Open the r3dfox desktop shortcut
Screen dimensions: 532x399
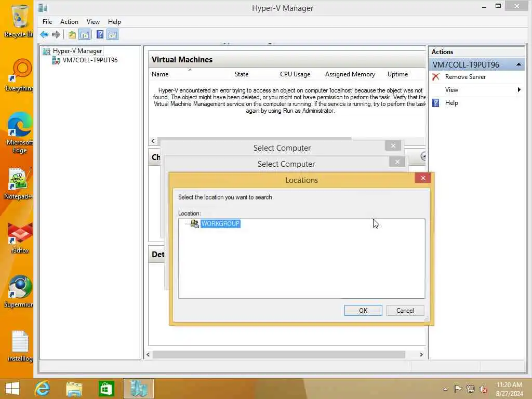click(20, 238)
